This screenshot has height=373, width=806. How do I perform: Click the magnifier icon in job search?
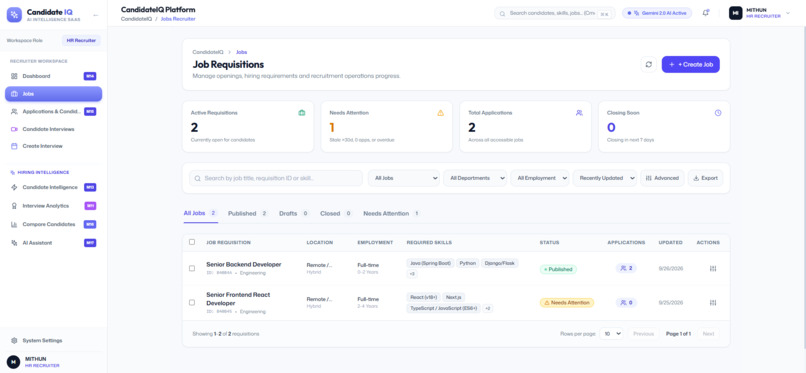point(198,178)
